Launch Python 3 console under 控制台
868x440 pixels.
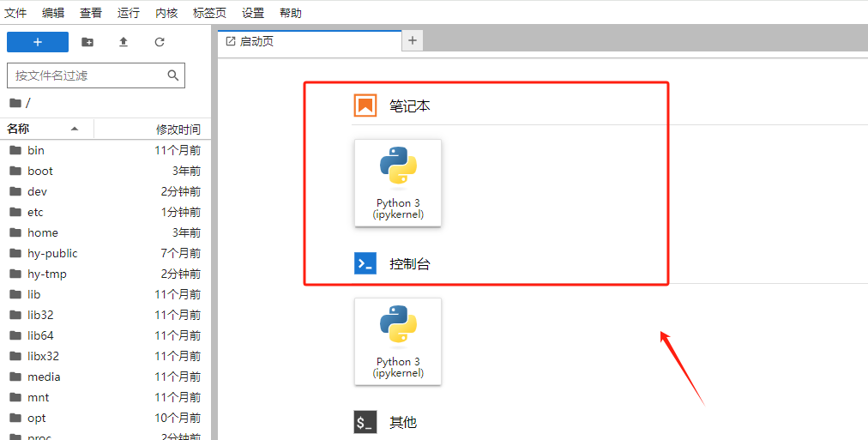398,341
